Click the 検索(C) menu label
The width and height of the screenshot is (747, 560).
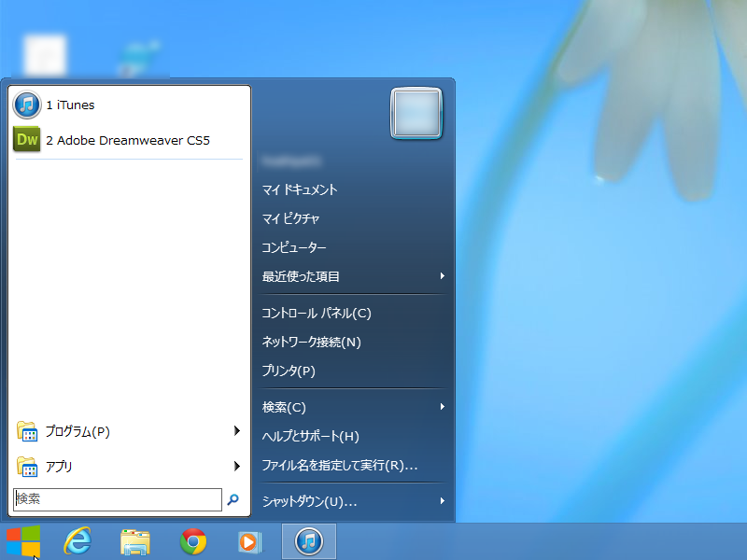pyautogui.click(x=284, y=407)
